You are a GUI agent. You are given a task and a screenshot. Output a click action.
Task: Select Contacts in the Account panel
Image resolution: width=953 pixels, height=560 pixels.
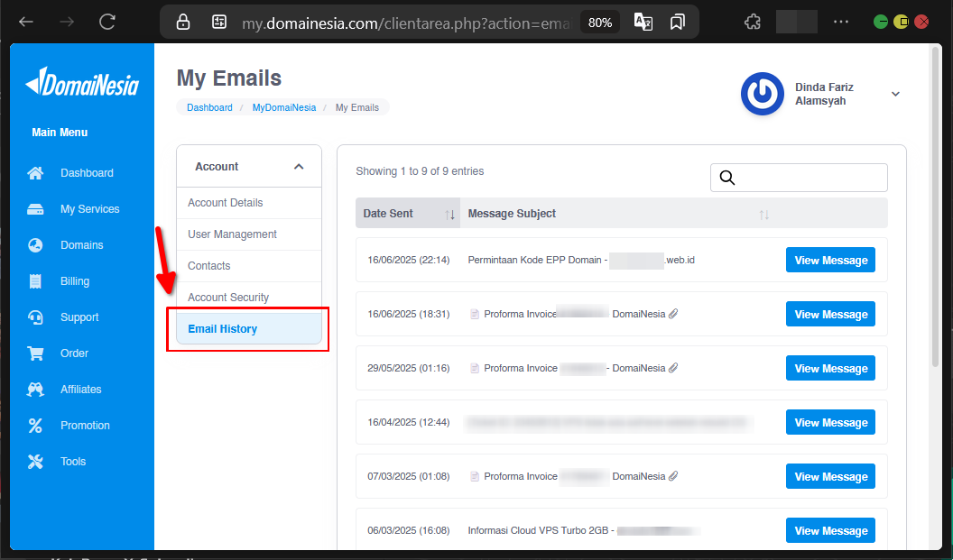click(x=248, y=266)
